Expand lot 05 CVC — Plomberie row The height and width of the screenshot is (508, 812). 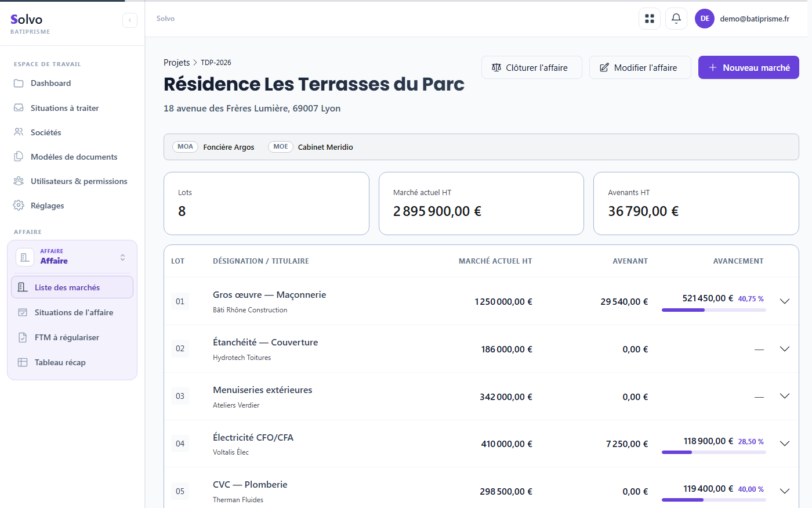pyautogui.click(x=785, y=491)
